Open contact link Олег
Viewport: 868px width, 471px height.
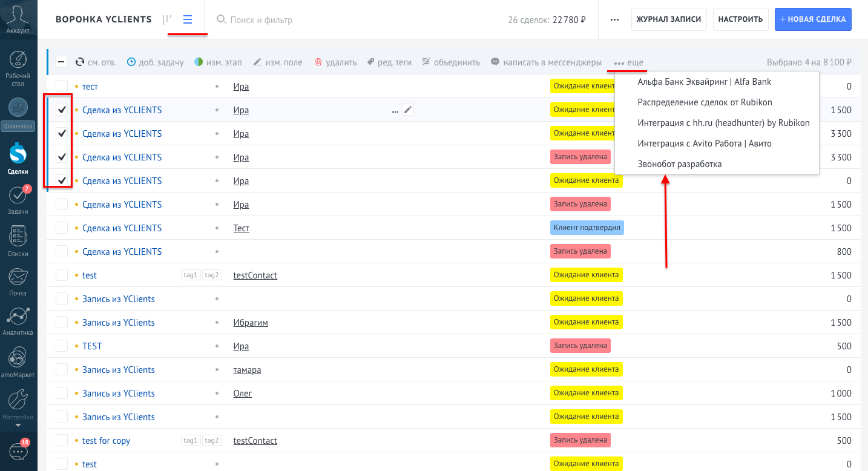243,394
